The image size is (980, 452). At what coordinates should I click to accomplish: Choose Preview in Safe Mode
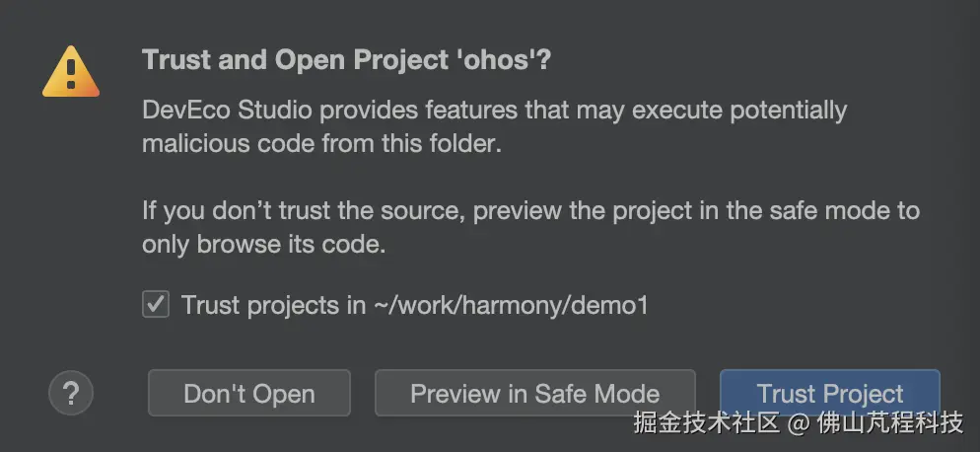click(x=534, y=394)
